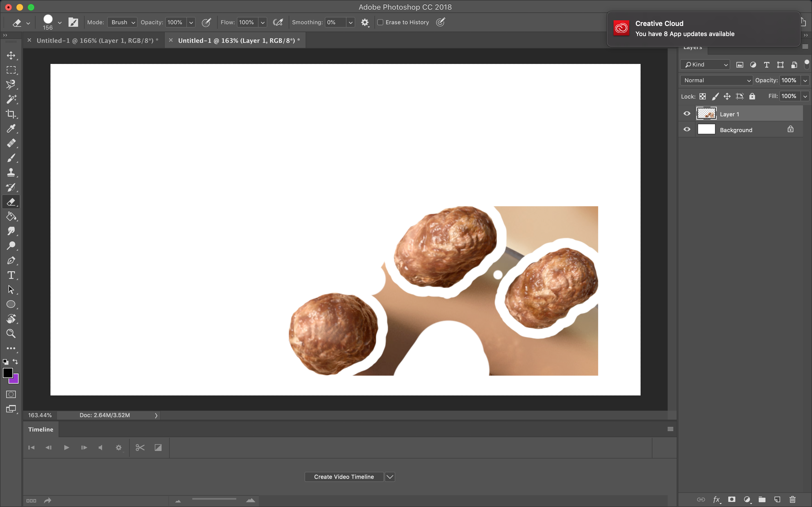
Task: Switch to the Untitled-1 @ 166% tab
Action: click(x=97, y=41)
